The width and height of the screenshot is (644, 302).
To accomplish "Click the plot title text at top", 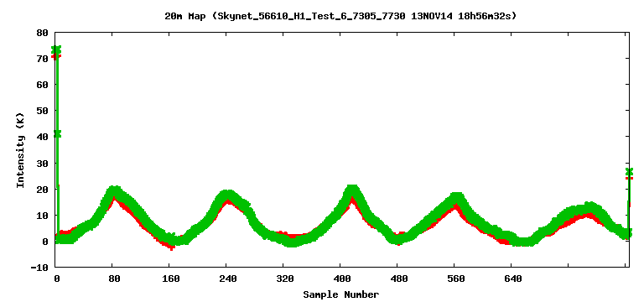I will (340, 16).
